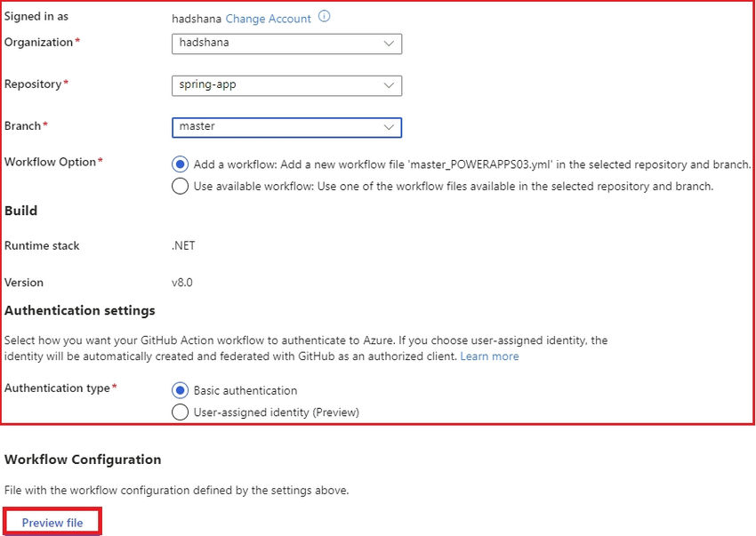Image resolution: width=756 pixels, height=536 pixels.
Task: Select the 'Add a workflow' radio option
Action: [x=180, y=164]
